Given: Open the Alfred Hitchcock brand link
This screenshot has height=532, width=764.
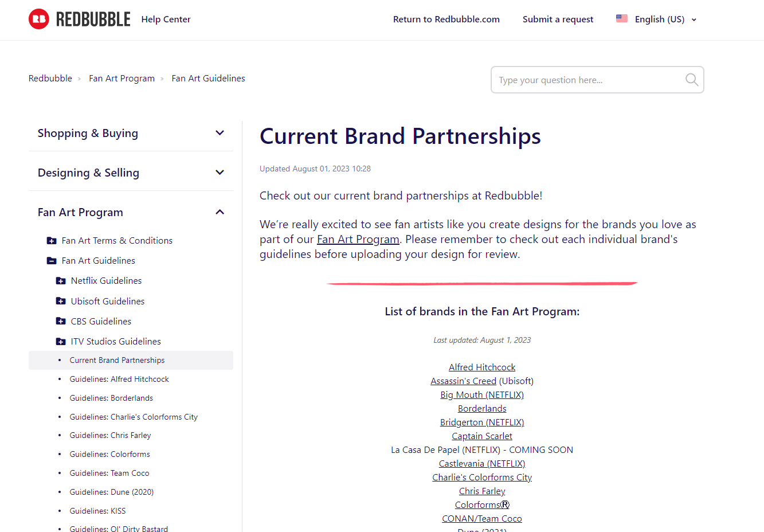Looking at the screenshot, I should pyautogui.click(x=482, y=367).
